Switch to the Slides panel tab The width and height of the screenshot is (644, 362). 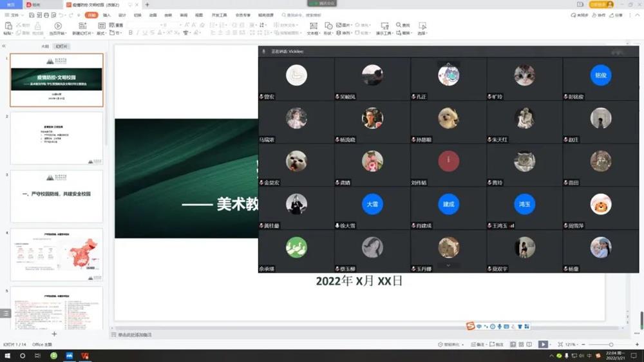click(62, 46)
